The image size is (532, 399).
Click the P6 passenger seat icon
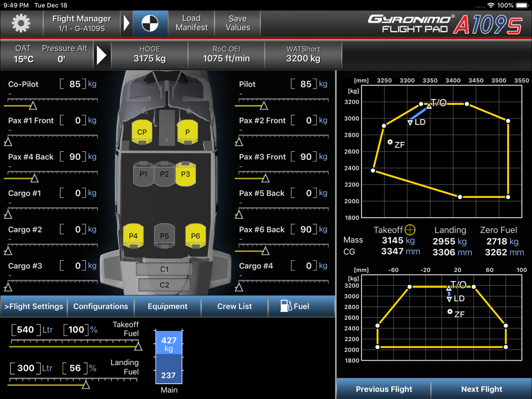point(195,235)
